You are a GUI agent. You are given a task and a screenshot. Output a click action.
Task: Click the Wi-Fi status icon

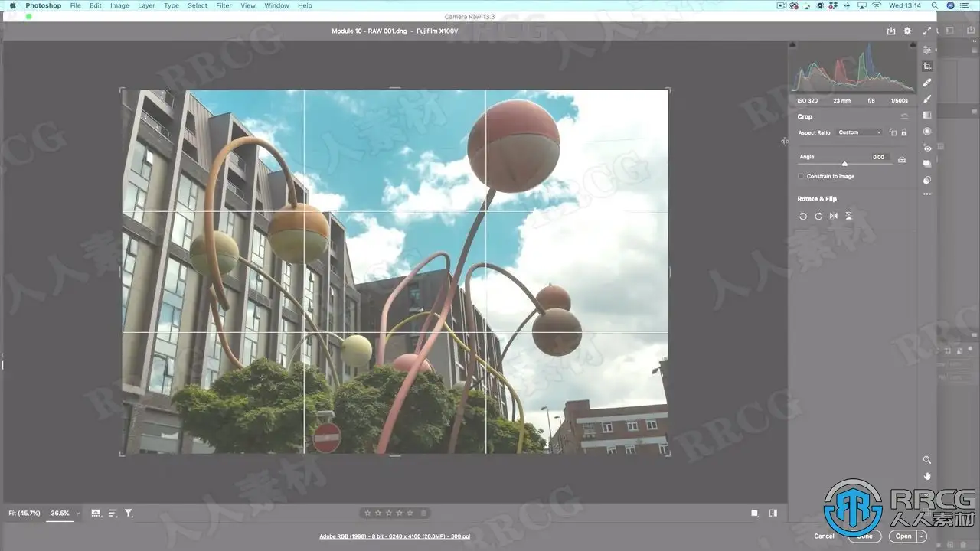click(876, 5)
